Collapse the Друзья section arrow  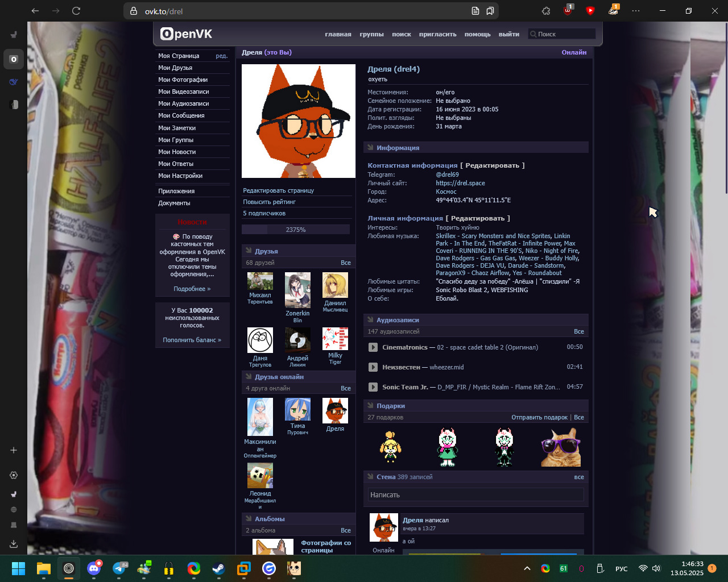click(249, 251)
